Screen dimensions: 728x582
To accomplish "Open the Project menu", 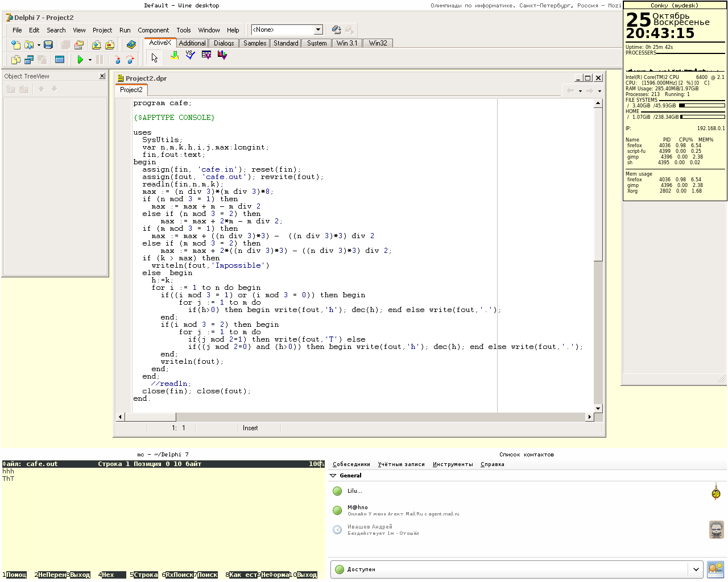I will click(x=102, y=30).
